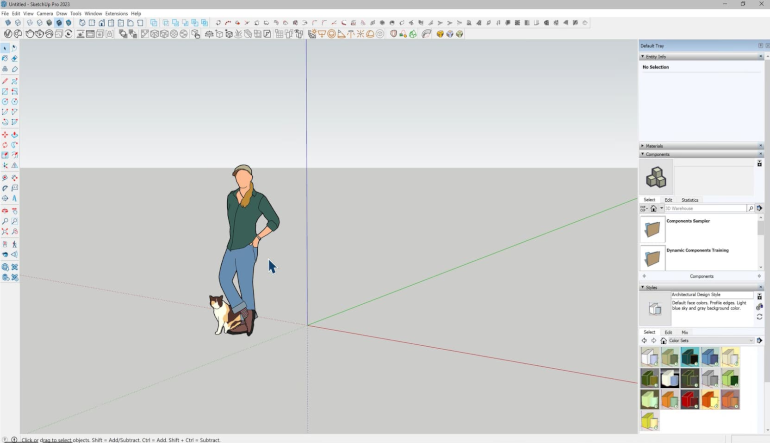Choose the yellow color set style
This screenshot has width=770, height=443.
649,420
